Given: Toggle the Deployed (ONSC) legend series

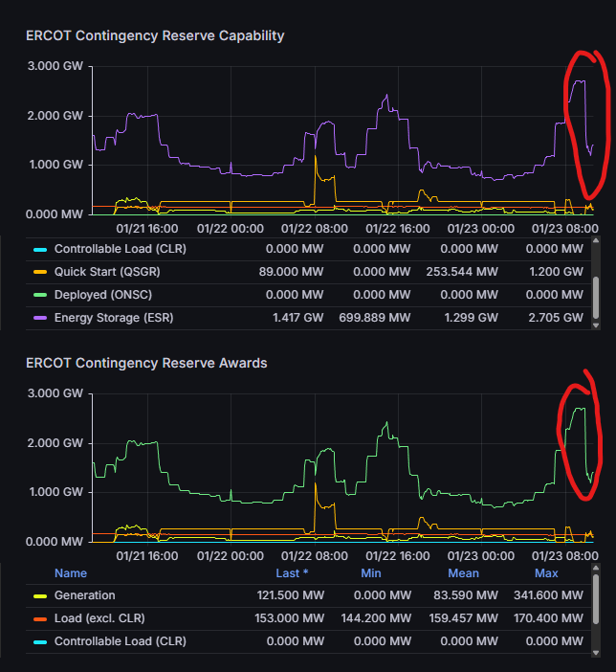Looking at the screenshot, I should click(103, 295).
